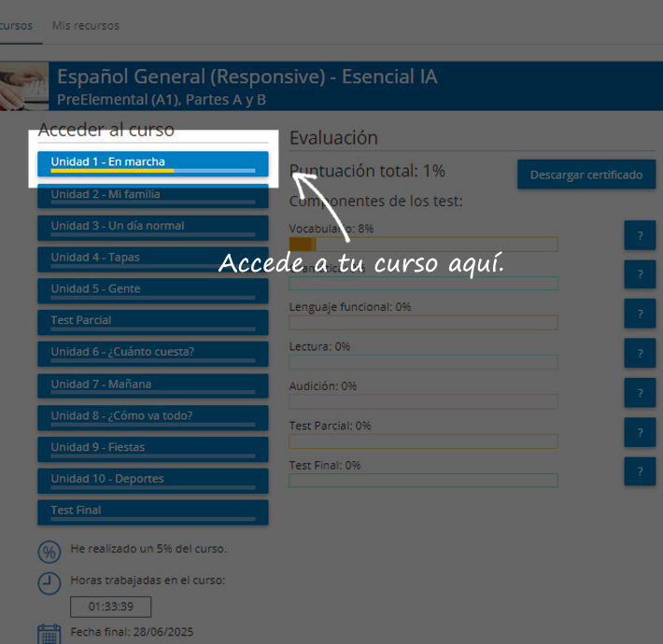663x644 pixels.
Task: Open the Test Parcial unit
Action: (x=153, y=321)
